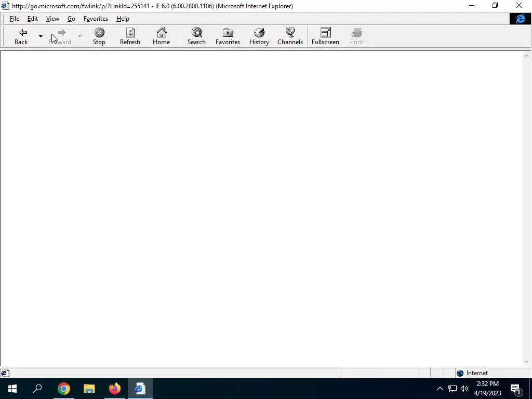
Task: Minimize the Internet Explorer window
Action: point(472,5)
